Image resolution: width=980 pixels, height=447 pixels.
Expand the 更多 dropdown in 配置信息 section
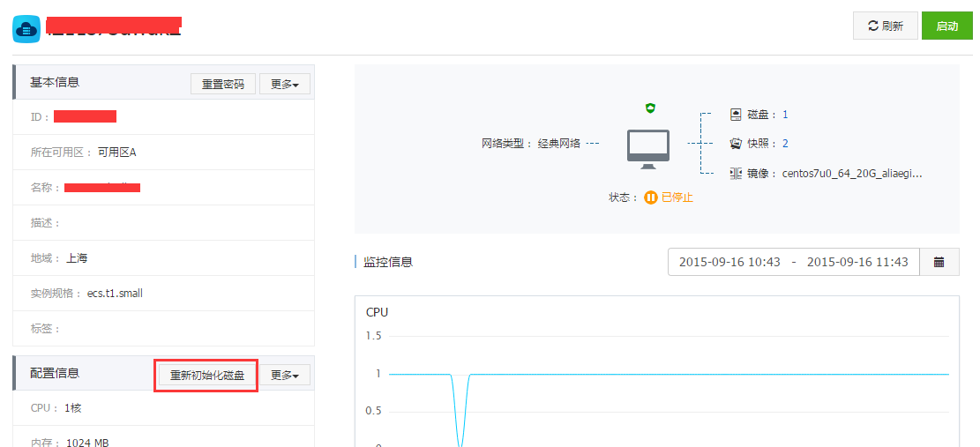[x=284, y=376]
